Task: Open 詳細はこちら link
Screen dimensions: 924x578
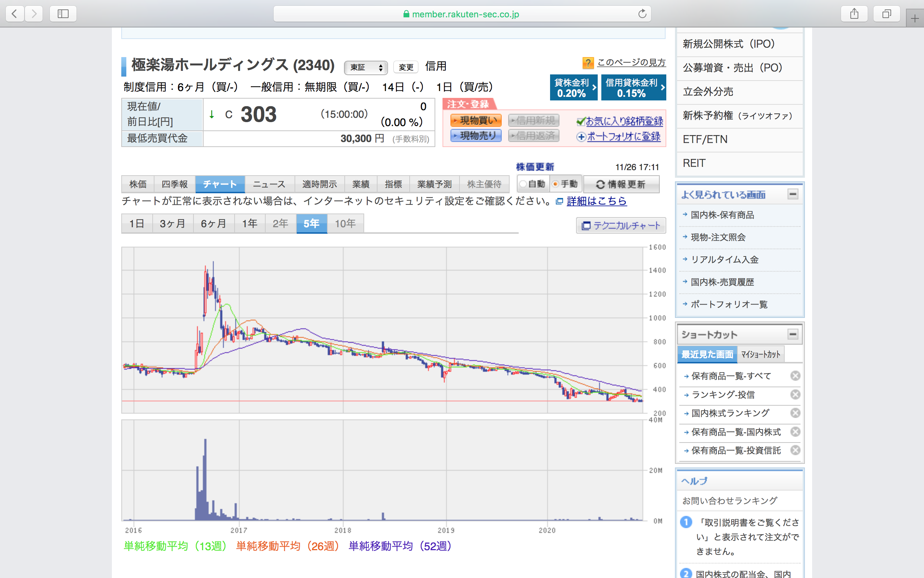Action: click(596, 201)
